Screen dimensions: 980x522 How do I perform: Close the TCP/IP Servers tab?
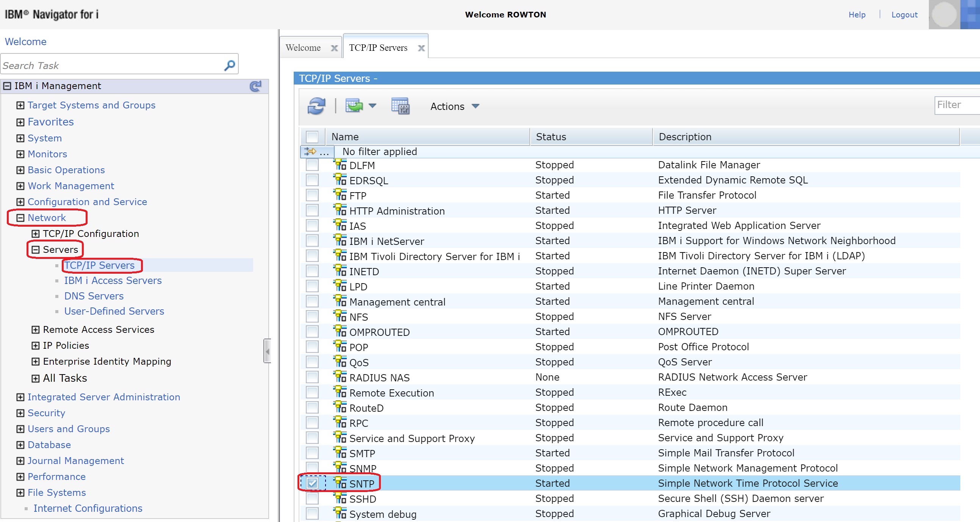click(421, 48)
